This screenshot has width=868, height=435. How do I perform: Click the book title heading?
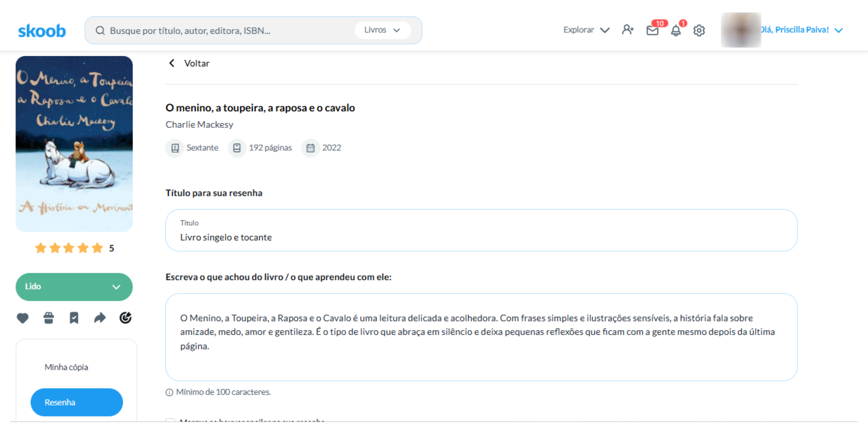click(260, 108)
